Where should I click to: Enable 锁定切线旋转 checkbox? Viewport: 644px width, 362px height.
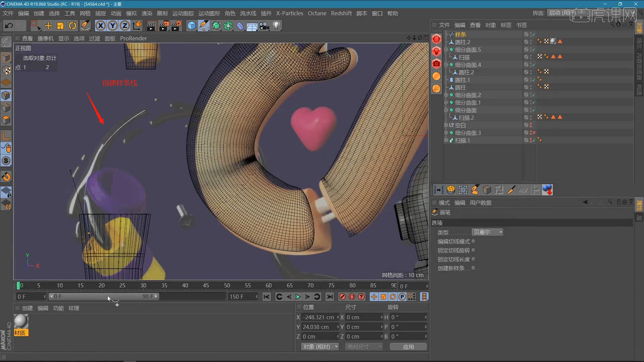(473, 250)
